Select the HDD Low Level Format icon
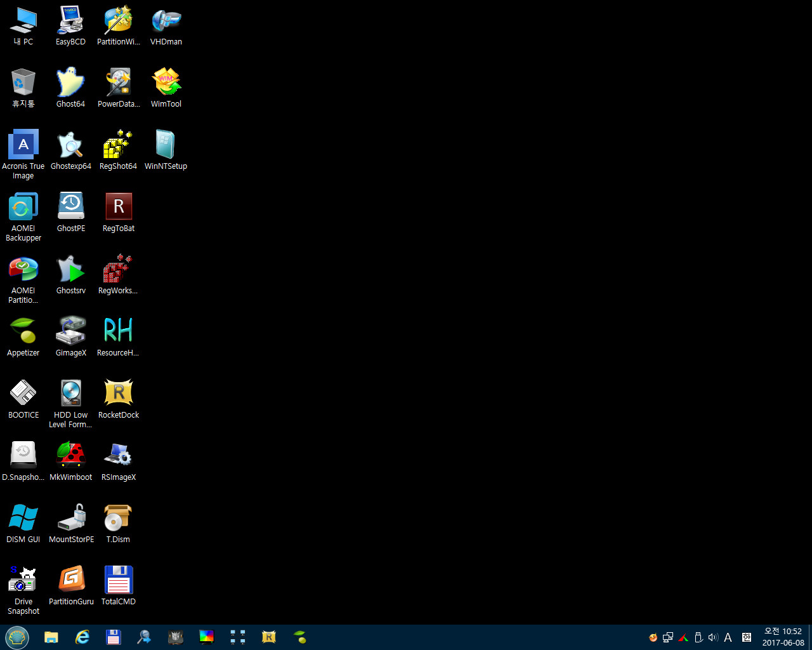This screenshot has height=650, width=812. 71,404
